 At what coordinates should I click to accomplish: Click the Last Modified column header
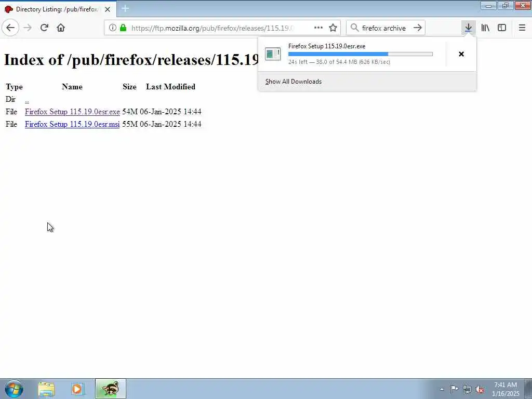(170, 87)
